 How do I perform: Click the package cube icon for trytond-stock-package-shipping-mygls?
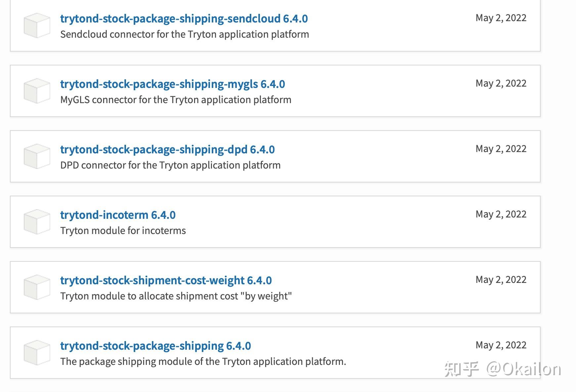point(36,91)
